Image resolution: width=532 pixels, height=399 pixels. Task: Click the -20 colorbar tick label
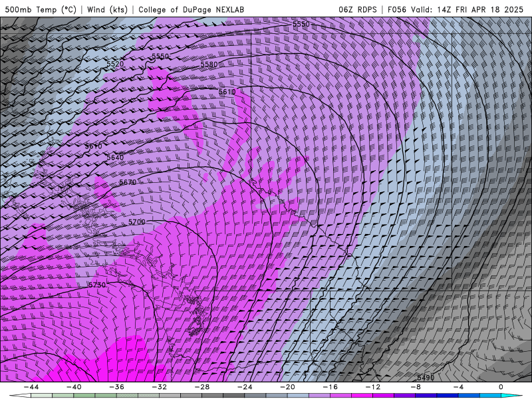(288, 387)
